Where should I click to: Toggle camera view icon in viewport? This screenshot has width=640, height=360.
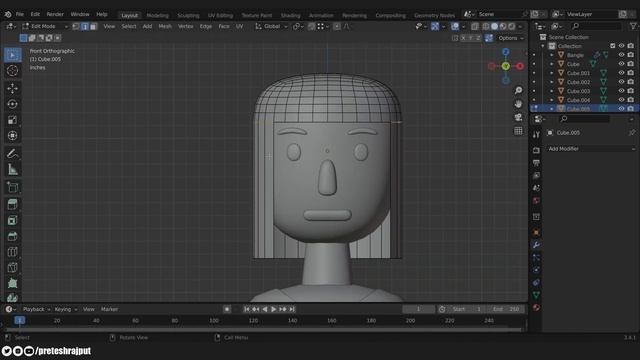pyautogui.click(x=518, y=118)
